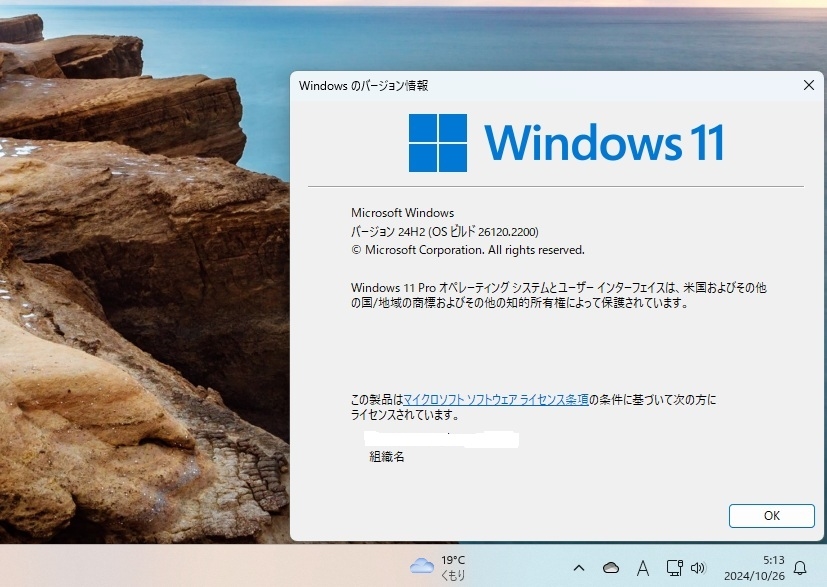The image size is (827, 587).
Task: Open the OneDrive cloud tray icon
Action: pos(611,568)
